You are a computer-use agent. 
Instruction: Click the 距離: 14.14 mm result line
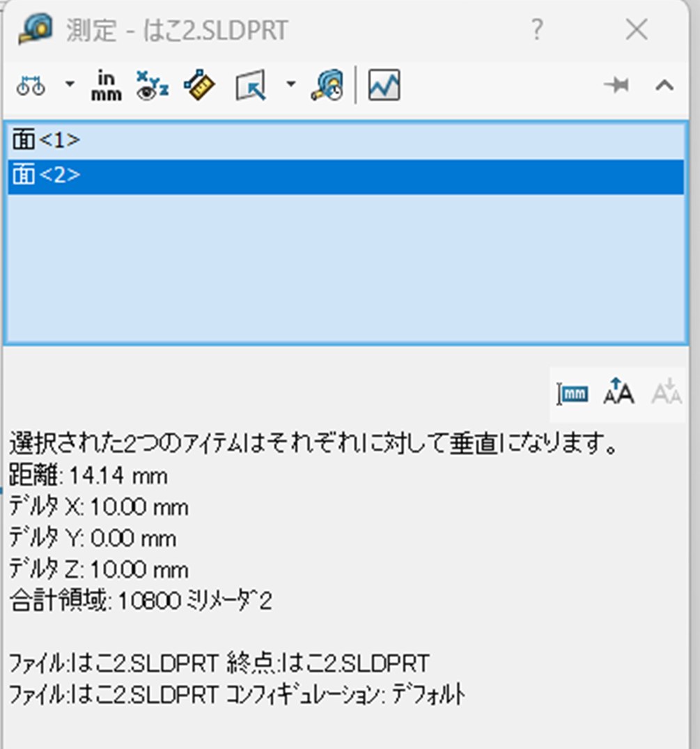click(89, 476)
